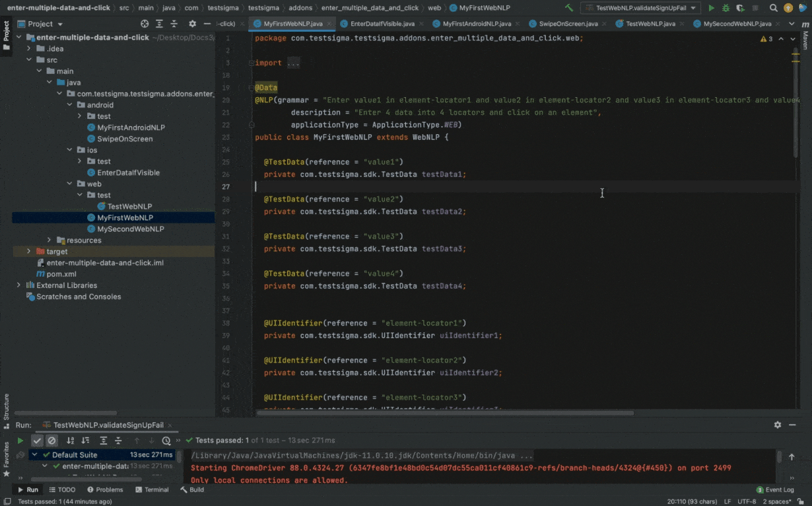Expand the target folder
The image size is (812, 506).
(28, 252)
